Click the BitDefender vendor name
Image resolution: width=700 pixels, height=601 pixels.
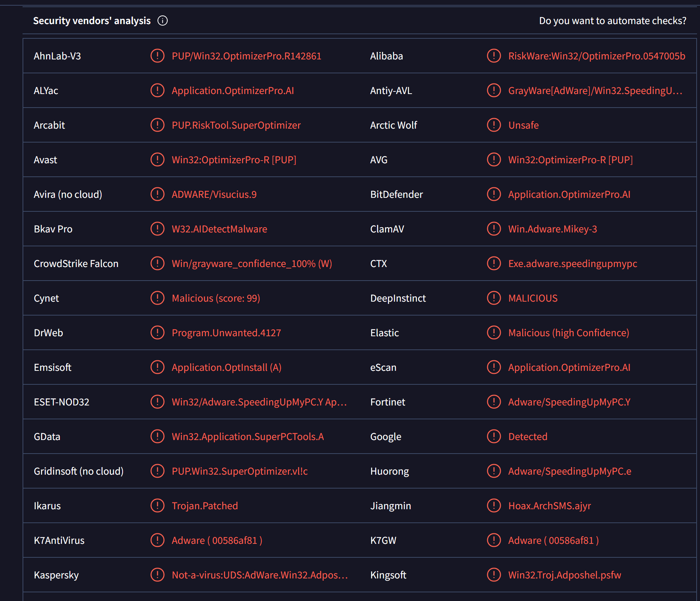(396, 194)
